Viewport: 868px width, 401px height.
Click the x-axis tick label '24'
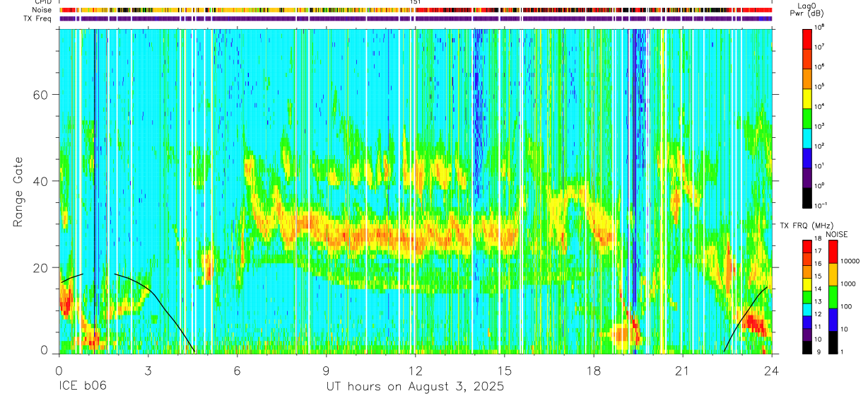[772, 371]
